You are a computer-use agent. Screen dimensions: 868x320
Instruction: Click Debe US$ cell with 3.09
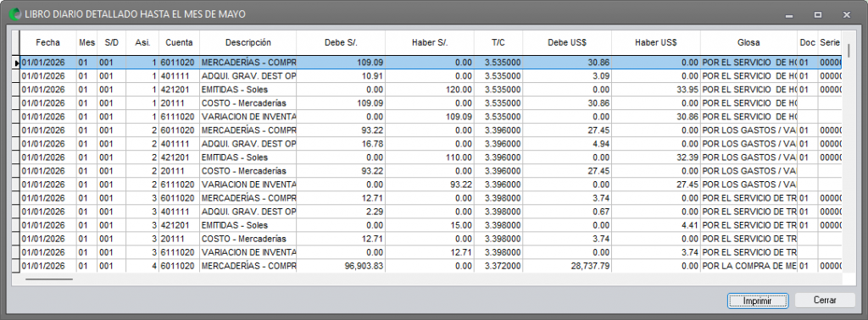click(x=567, y=76)
